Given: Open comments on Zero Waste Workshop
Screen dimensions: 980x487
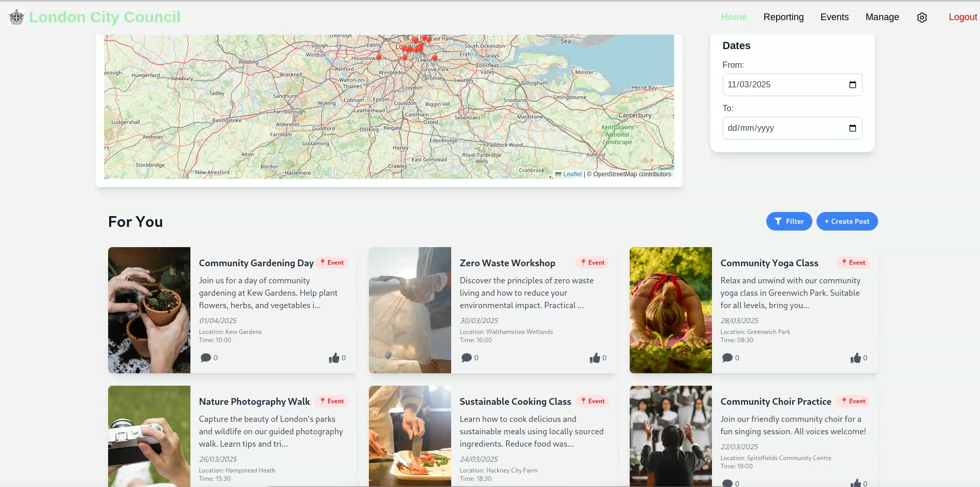Looking at the screenshot, I should (467, 358).
